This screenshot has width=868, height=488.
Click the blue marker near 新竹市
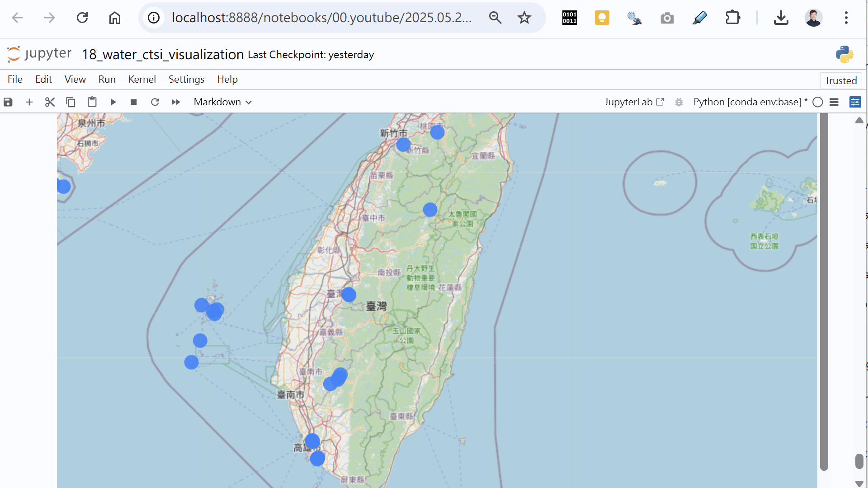click(x=403, y=145)
